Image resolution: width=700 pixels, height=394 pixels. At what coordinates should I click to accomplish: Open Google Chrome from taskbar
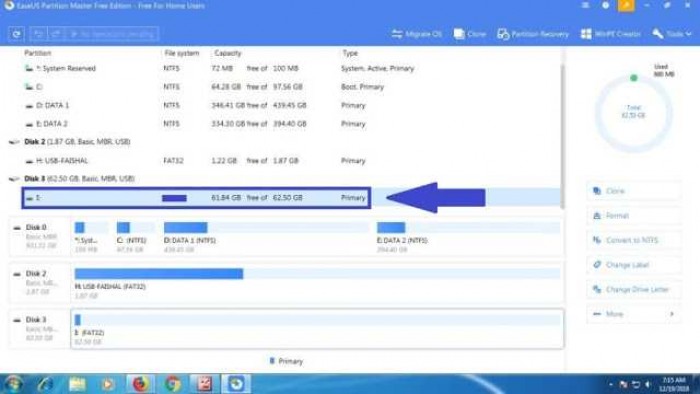172,384
